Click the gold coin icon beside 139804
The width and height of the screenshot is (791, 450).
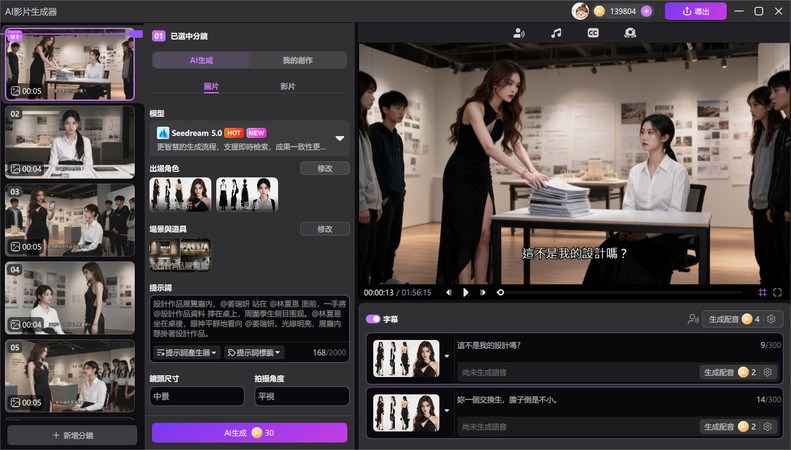(599, 11)
